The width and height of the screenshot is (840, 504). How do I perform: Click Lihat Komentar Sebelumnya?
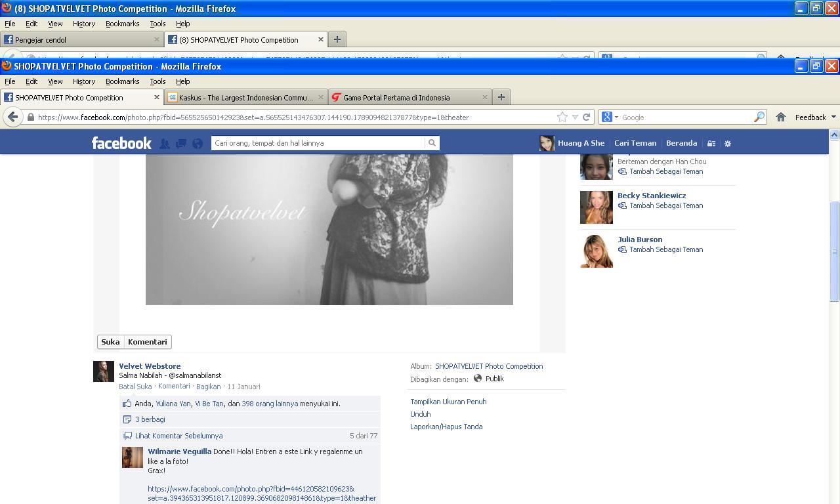tap(178, 436)
